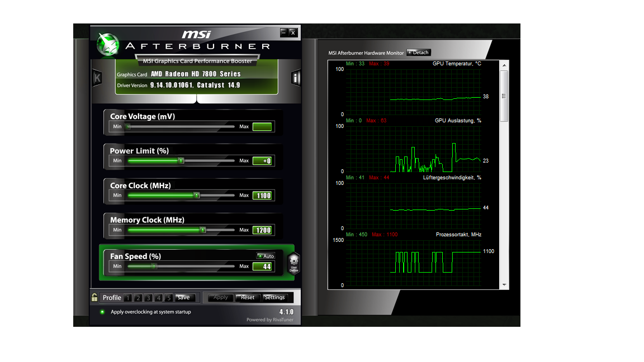Click the Memory Clock slider handle
644x362 pixels.
pos(203,230)
